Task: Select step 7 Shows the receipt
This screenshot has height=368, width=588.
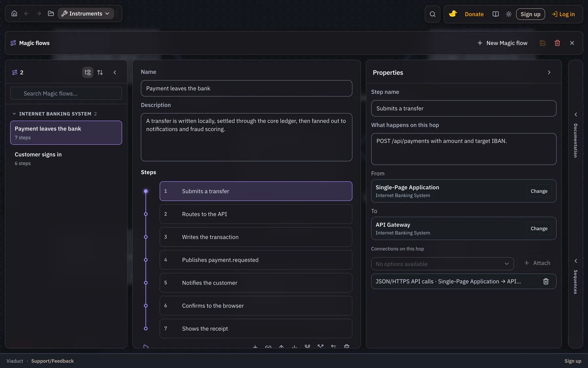Action: [x=256, y=328]
